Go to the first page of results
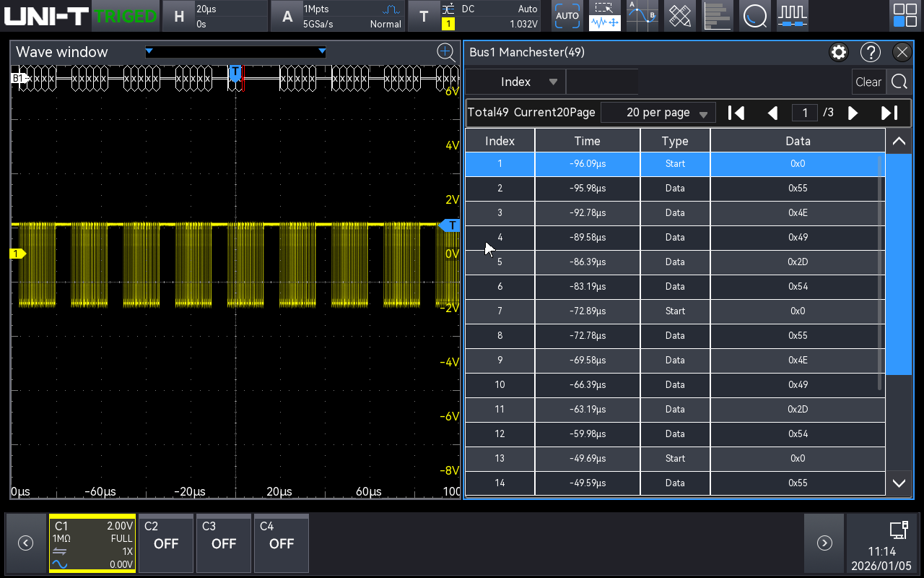This screenshot has width=924, height=578. (736, 113)
